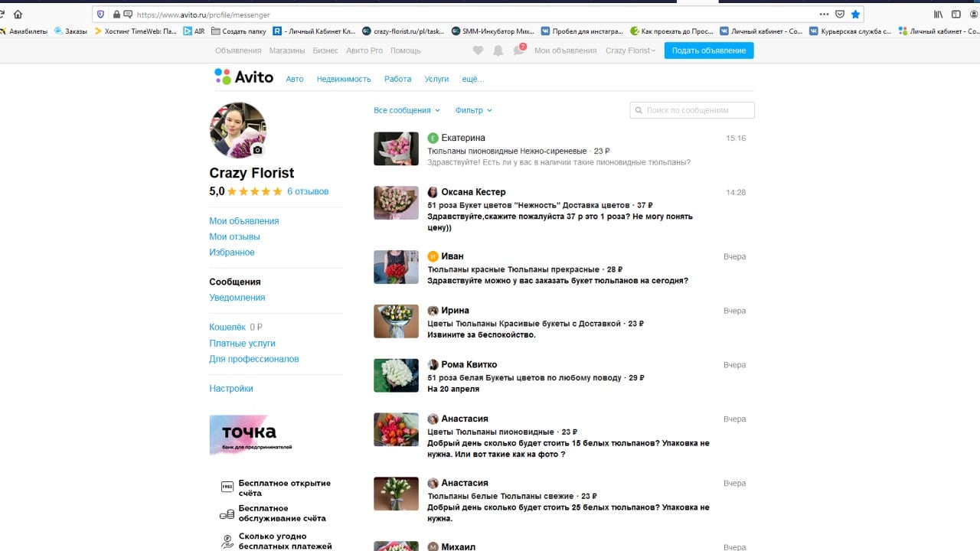
Task: Open 'Услуги' category
Action: 436,79
